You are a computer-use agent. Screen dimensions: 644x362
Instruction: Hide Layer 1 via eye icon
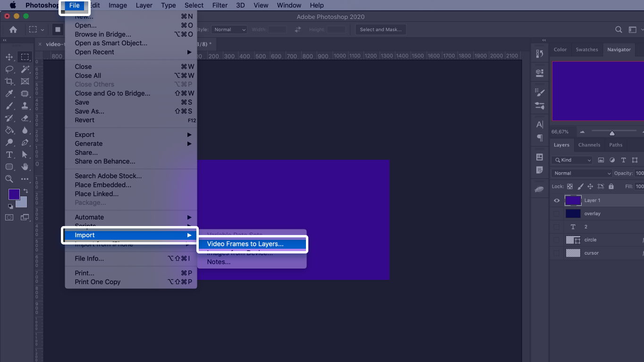click(x=557, y=201)
